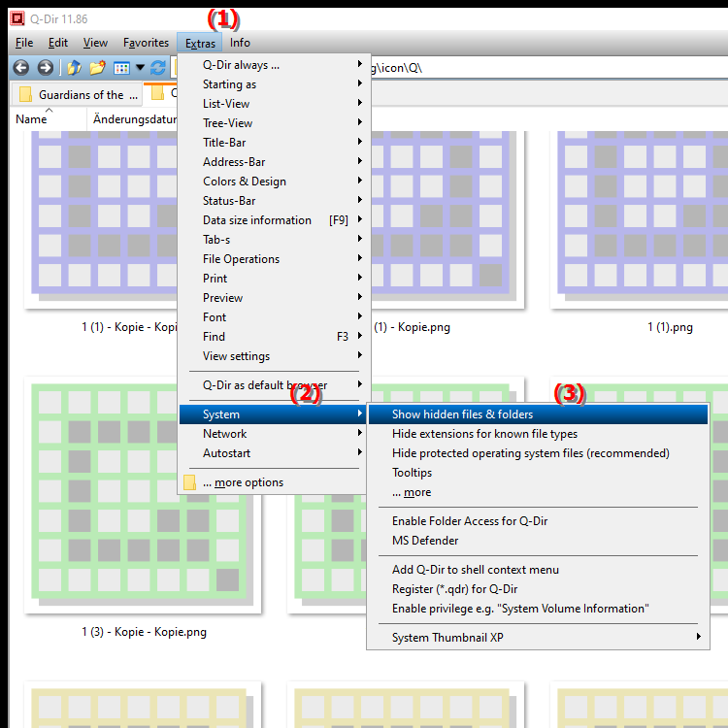
Task: Click the Forward navigation arrow
Action: (x=45, y=68)
